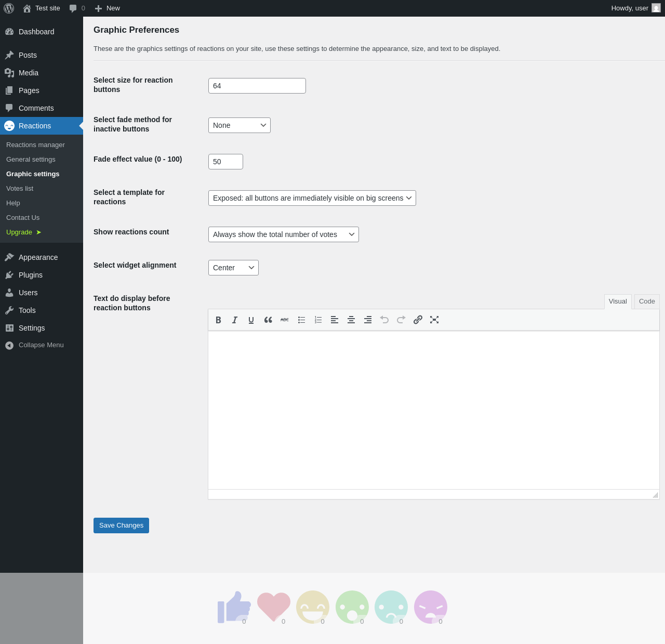Click the laughing face reaction preview

(313, 607)
